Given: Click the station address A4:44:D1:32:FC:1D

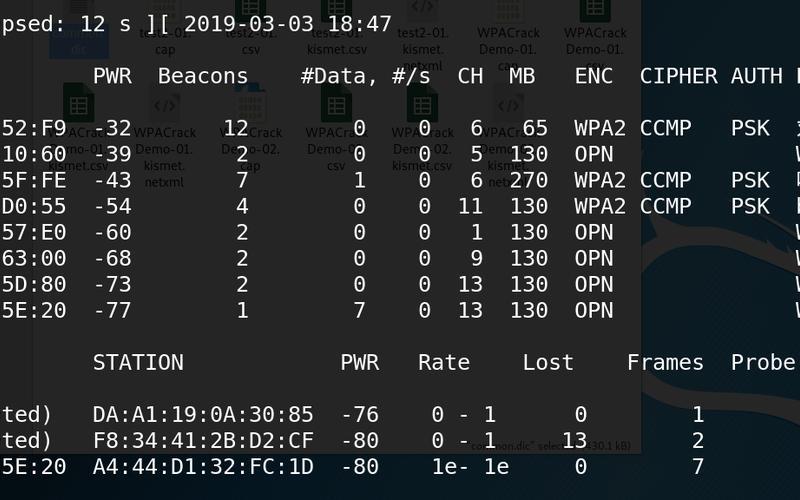Looking at the screenshot, I should click(x=203, y=466).
